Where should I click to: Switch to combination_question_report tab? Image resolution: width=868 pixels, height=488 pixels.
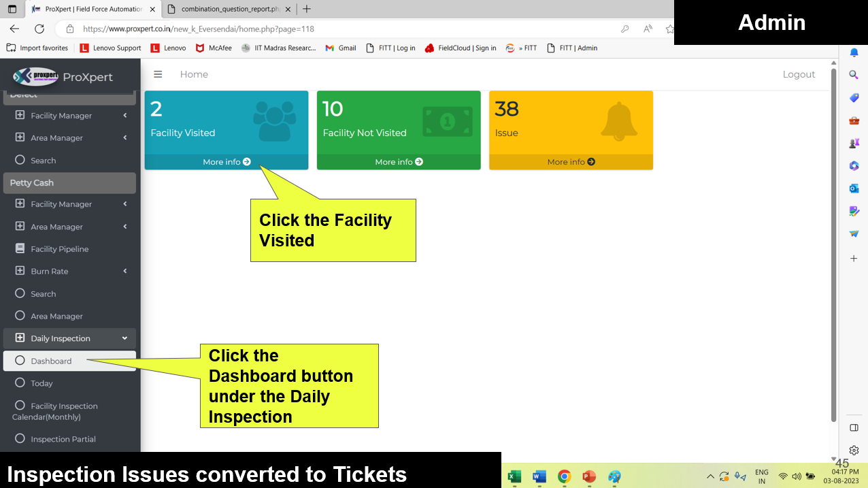(230, 9)
